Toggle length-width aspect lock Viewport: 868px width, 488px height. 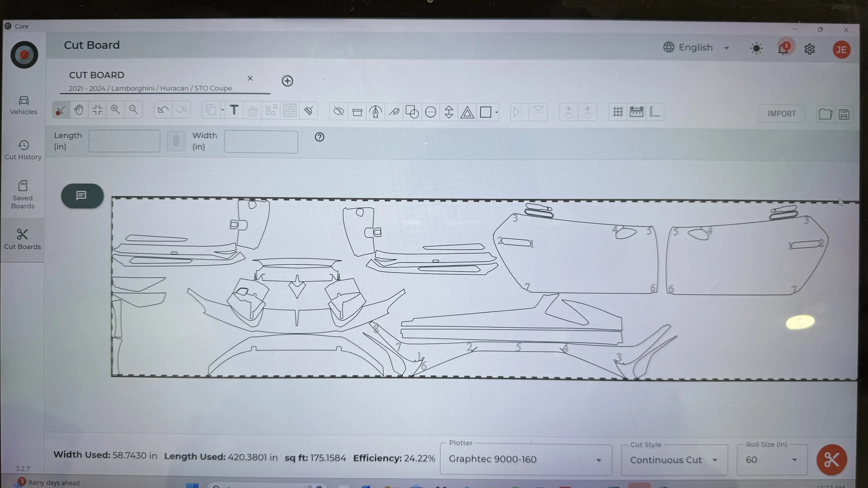[176, 141]
